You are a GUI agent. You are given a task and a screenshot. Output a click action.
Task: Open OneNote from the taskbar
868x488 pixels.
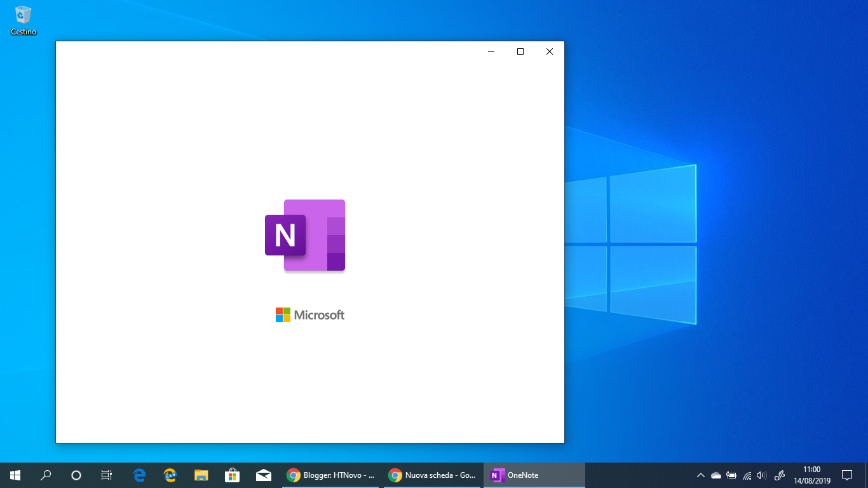click(x=534, y=475)
